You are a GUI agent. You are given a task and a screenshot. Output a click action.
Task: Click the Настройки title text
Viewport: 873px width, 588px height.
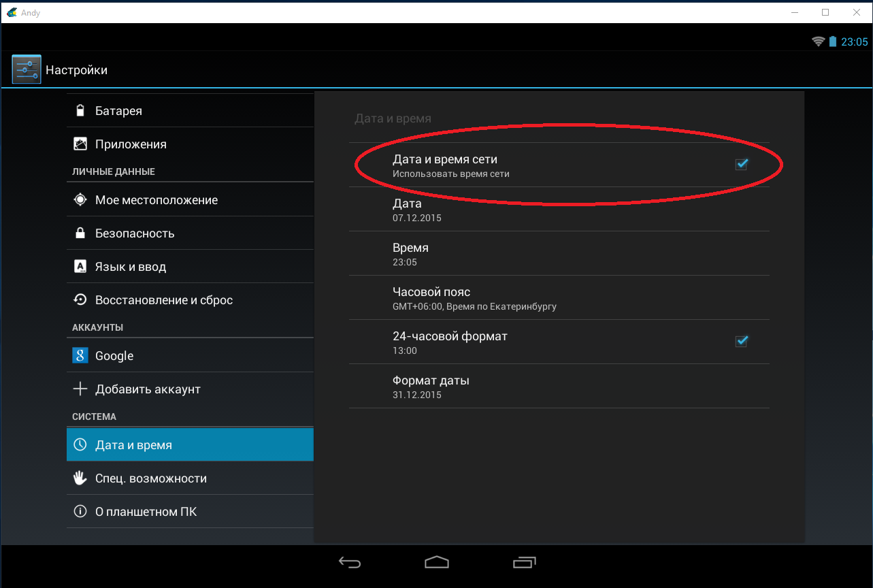(x=76, y=70)
